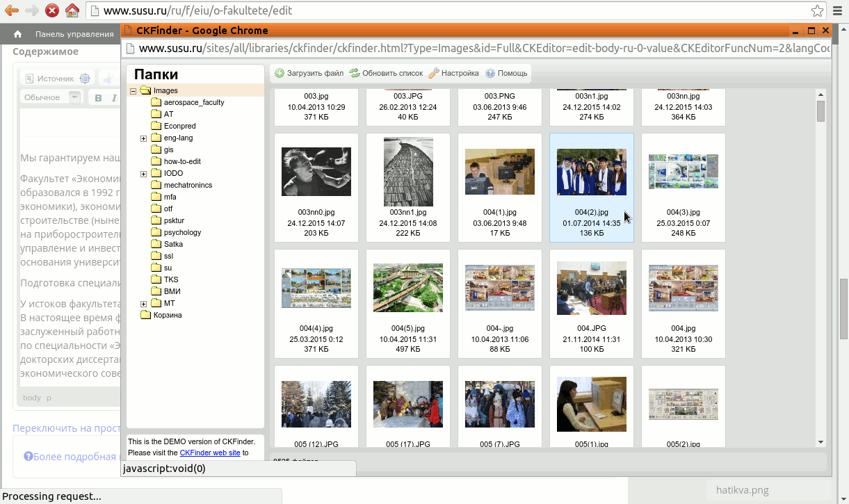Click the admin home icon in site toolbar

pyautogui.click(x=18, y=33)
